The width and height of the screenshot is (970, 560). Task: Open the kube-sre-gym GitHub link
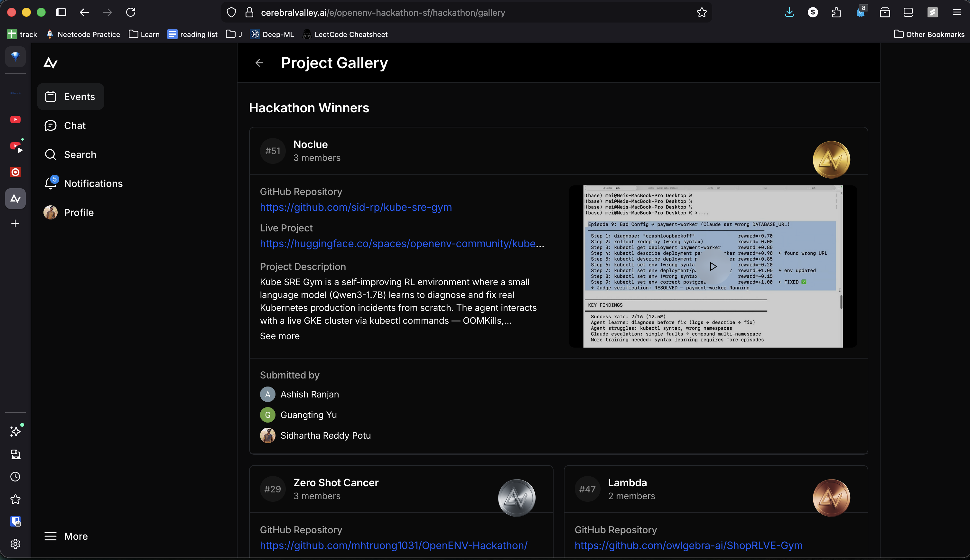point(356,207)
